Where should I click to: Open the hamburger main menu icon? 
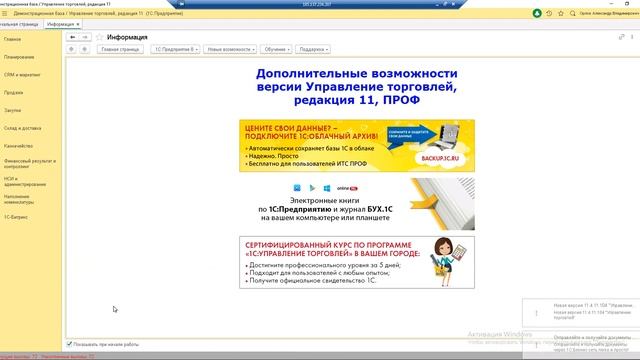tap(4, 13)
